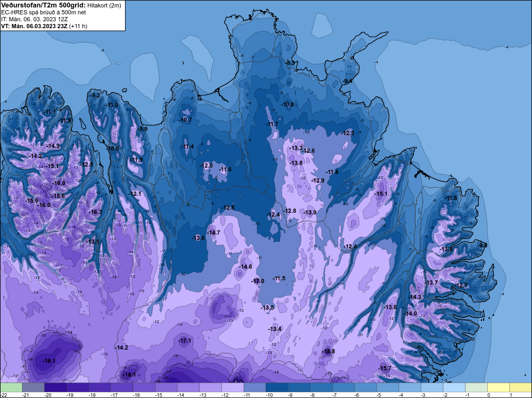Viewport: 532px width, 398px height.
Task: Click the -9.4 temperature value
Action: tap(347, 81)
